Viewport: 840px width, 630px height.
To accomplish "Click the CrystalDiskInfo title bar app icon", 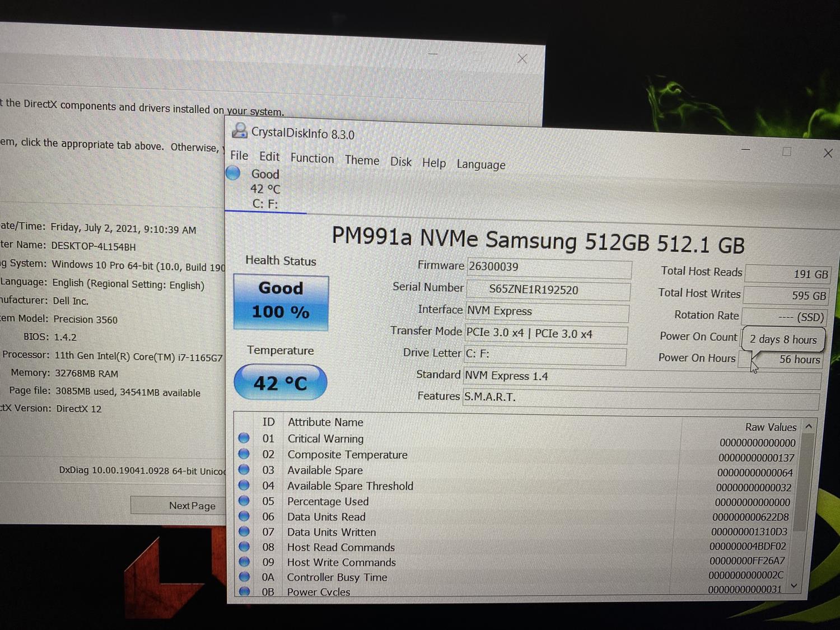I will (240, 130).
